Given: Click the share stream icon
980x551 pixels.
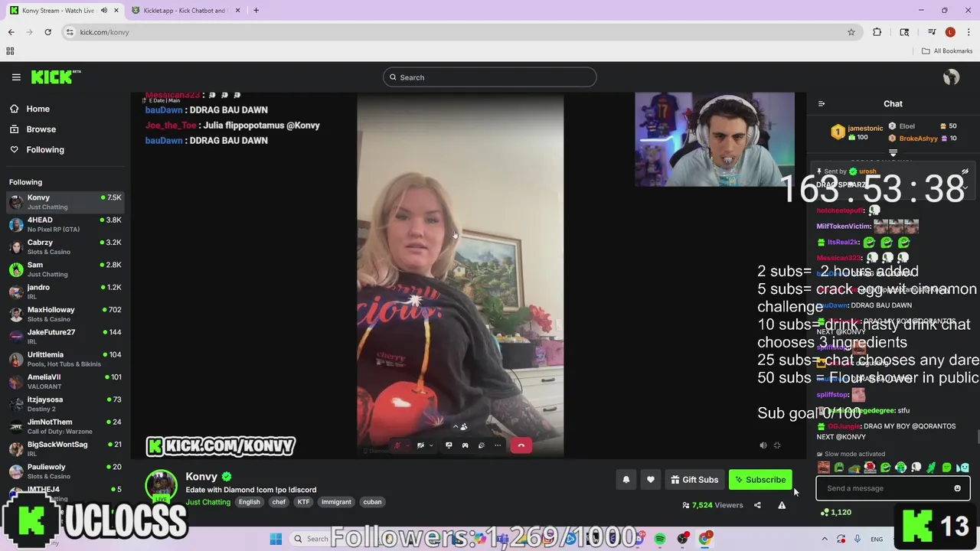Looking at the screenshot, I should pos(757,505).
